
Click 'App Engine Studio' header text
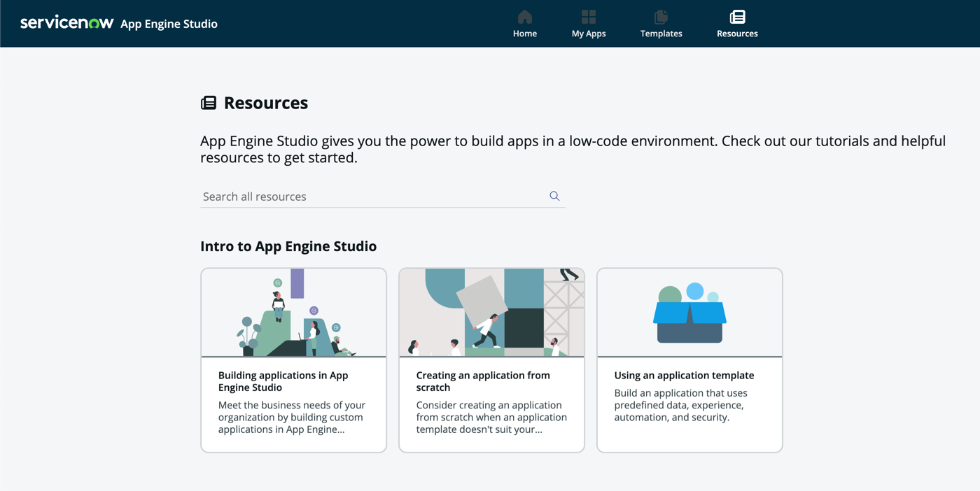coord(169,24)
